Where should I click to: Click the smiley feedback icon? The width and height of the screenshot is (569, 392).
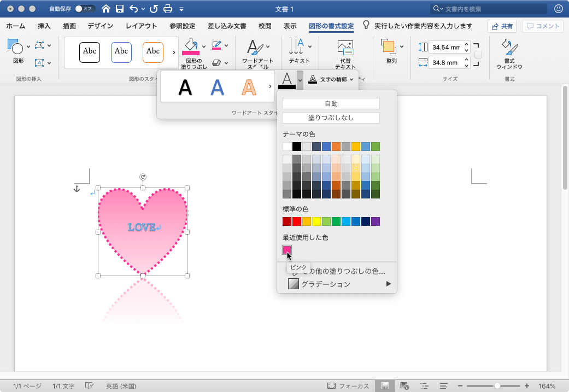559,9
